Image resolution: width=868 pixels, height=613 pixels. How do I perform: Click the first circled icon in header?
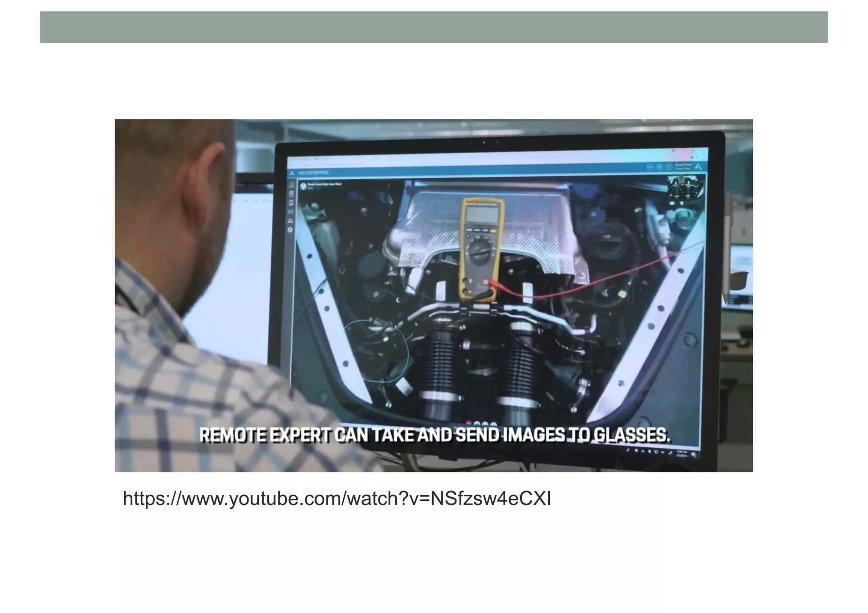pyautogui.click(x=651, y=167)
